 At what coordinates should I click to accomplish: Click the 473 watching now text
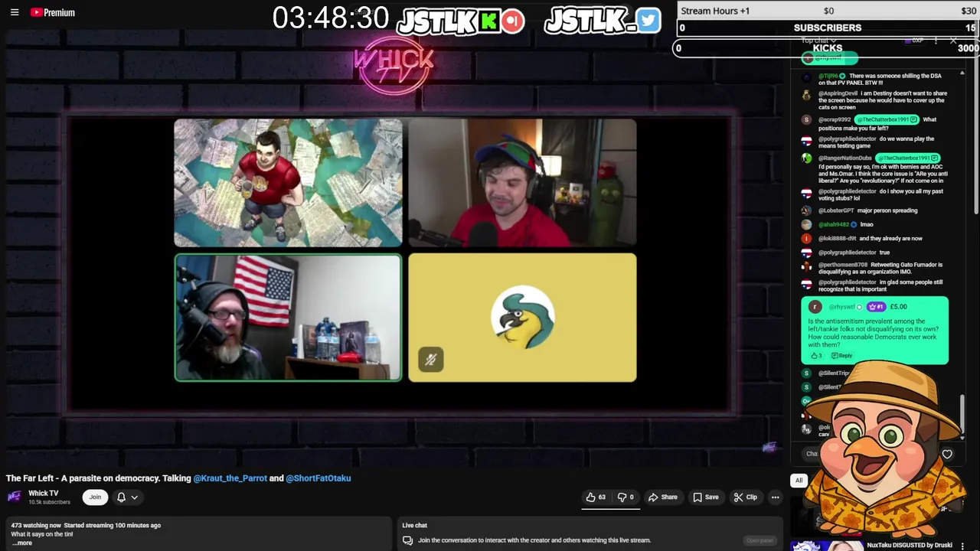pos(35,525)
